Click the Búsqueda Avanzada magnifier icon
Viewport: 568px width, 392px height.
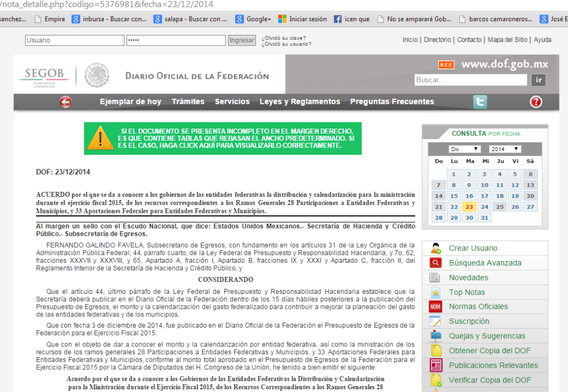pos(435,263)
